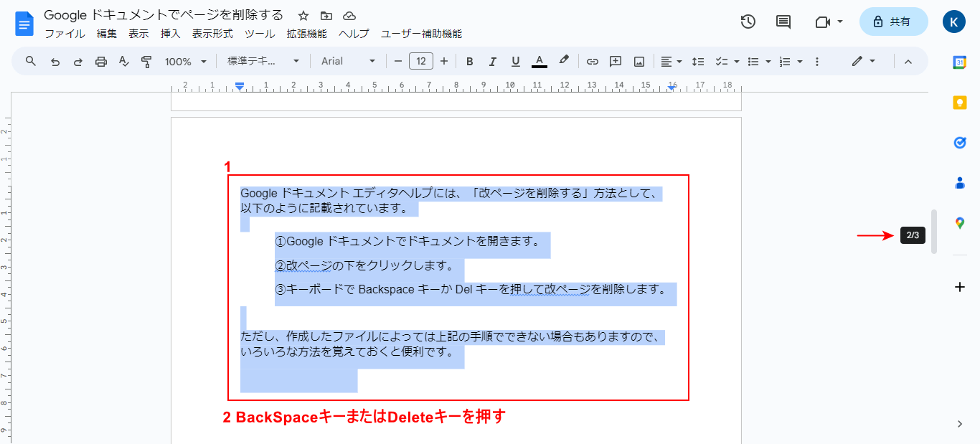This screenshot has height=444, width=980.
Task: Open Arial font dropdown
Action: (349, 62)
